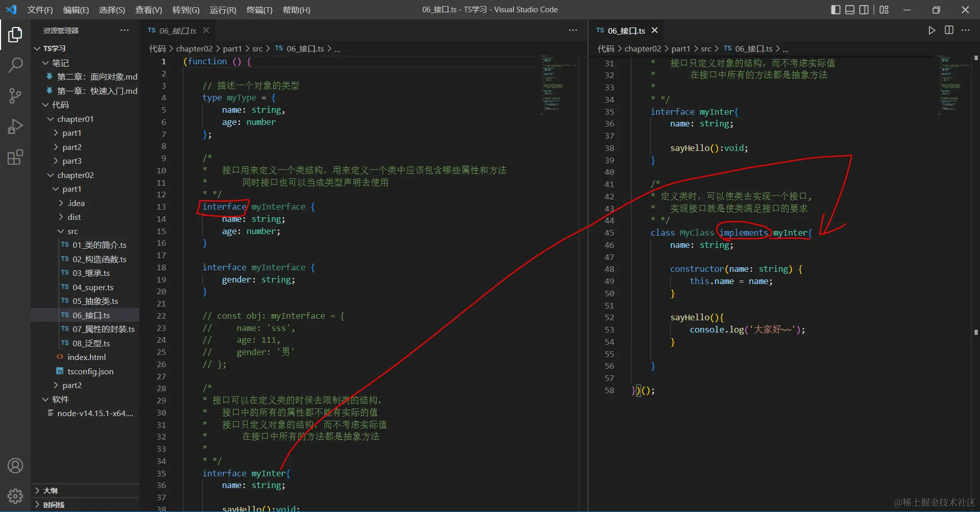Viewport: 980px width, 512px height.
Task: Run the code with the play icon
Action: tap(932, 30)
